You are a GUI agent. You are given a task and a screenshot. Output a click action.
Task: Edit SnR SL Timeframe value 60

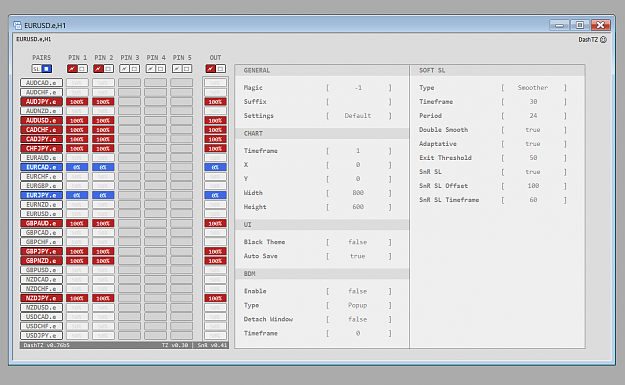[533, 200]
